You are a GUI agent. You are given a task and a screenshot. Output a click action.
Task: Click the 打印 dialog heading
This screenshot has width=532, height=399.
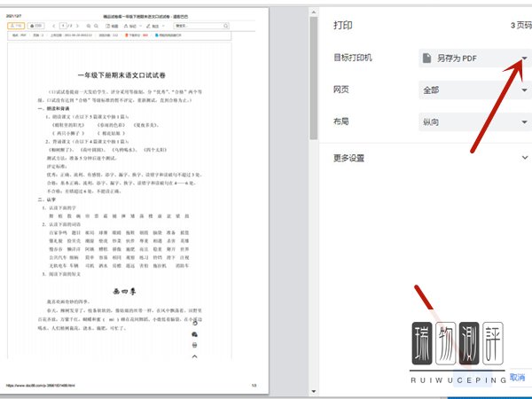click(342, 26)
